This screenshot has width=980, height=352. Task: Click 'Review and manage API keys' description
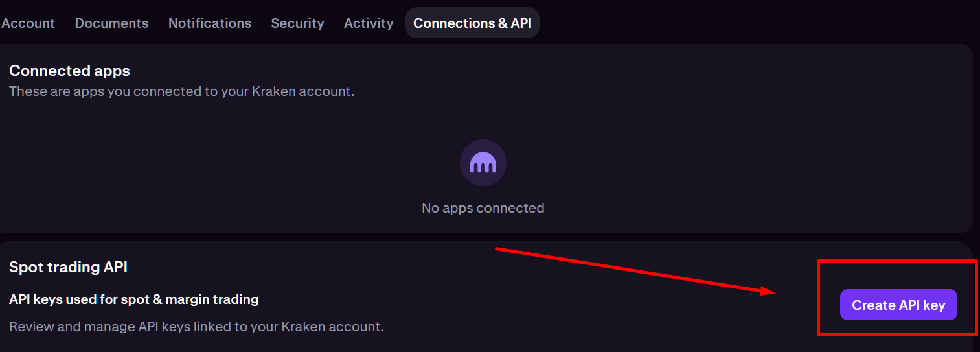tap(196, 327)
